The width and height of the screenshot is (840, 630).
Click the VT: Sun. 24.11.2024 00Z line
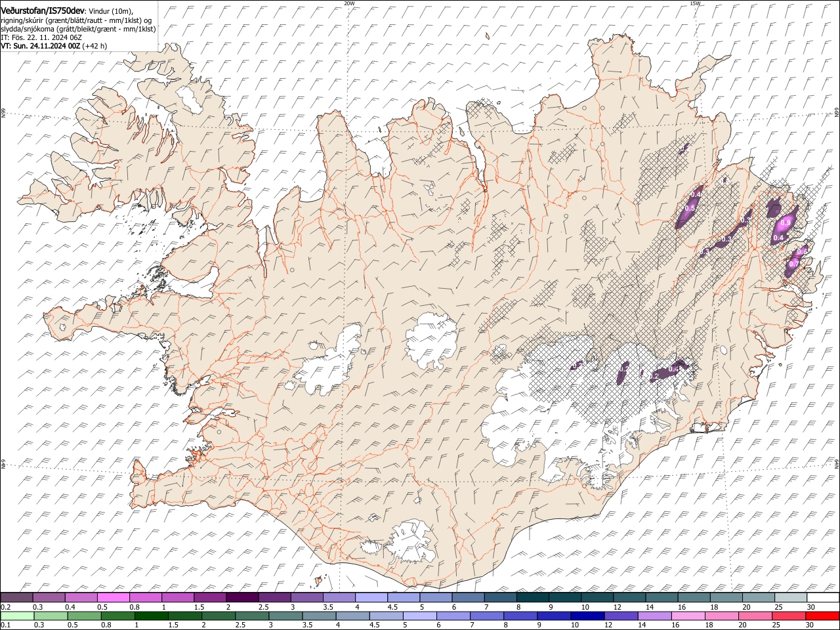41,46
